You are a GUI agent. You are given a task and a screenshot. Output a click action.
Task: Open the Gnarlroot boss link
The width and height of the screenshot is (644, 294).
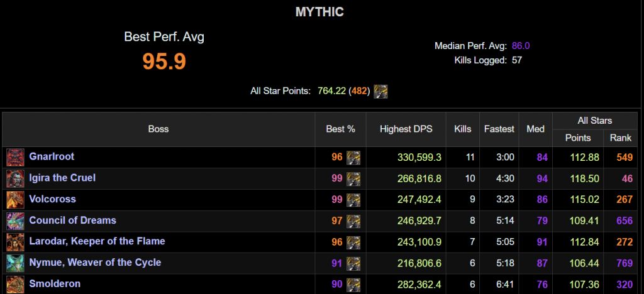[52, 156]
